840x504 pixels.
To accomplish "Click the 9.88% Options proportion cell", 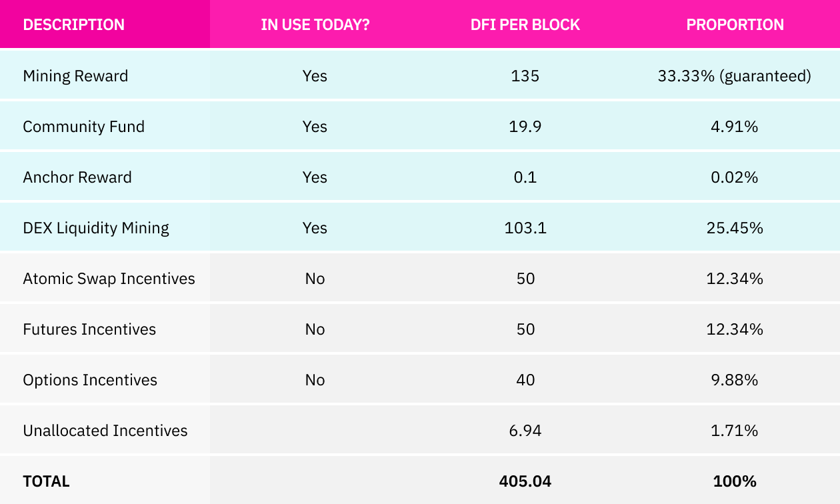I will pyautogui.click(x=735, y=380).
